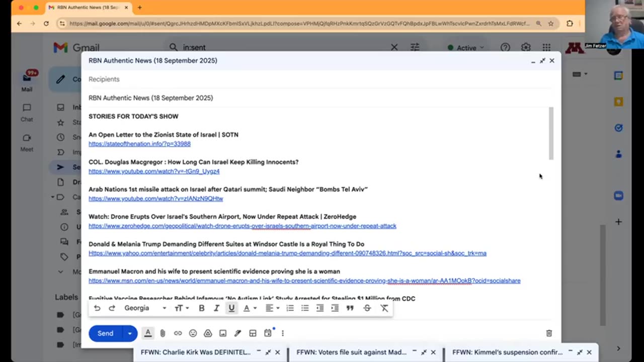This screenshot has width=644, height=362.
Task: Bookmark this page with the star icon
Action: click(x=551, y=23)
